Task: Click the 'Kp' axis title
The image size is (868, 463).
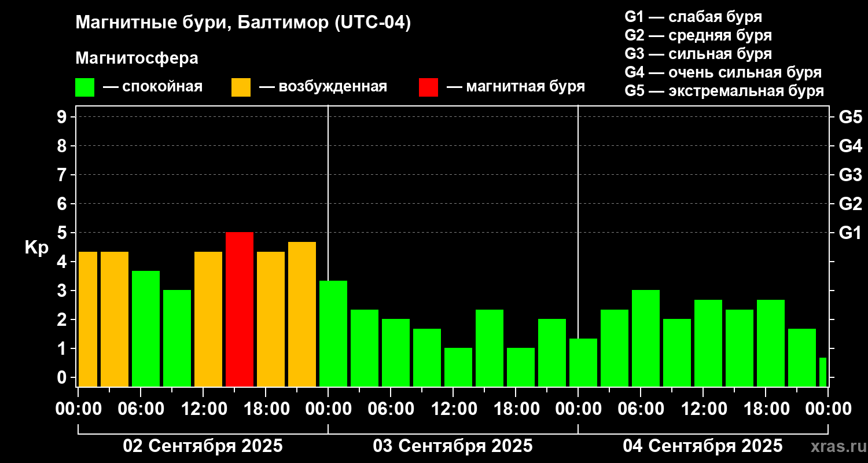Action: point(36,248)
